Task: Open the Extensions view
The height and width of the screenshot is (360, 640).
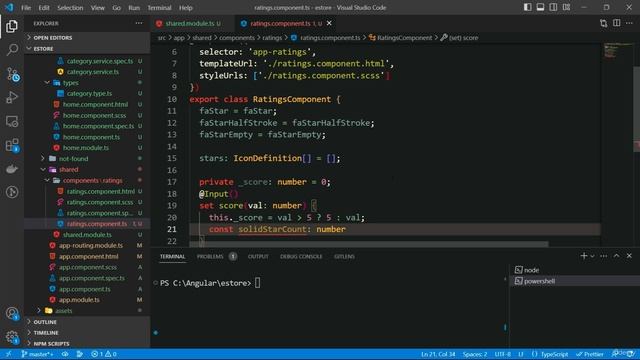Action: coord(12,145)
